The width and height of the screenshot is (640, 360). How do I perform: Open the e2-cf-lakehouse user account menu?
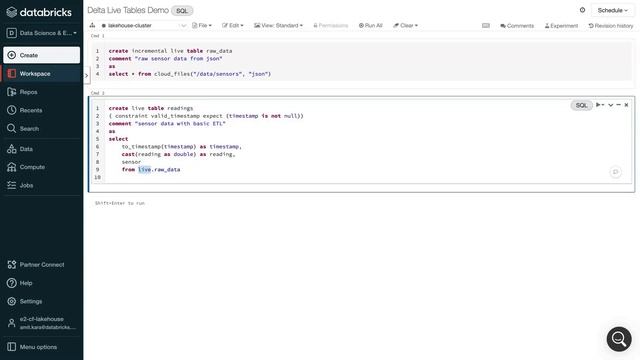tap(42, 323)
